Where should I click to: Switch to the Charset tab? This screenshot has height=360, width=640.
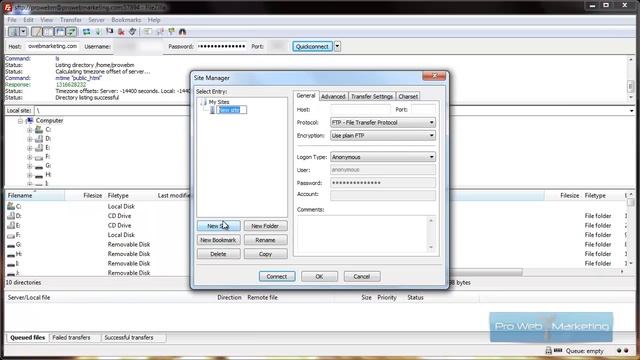coord(408,96)
